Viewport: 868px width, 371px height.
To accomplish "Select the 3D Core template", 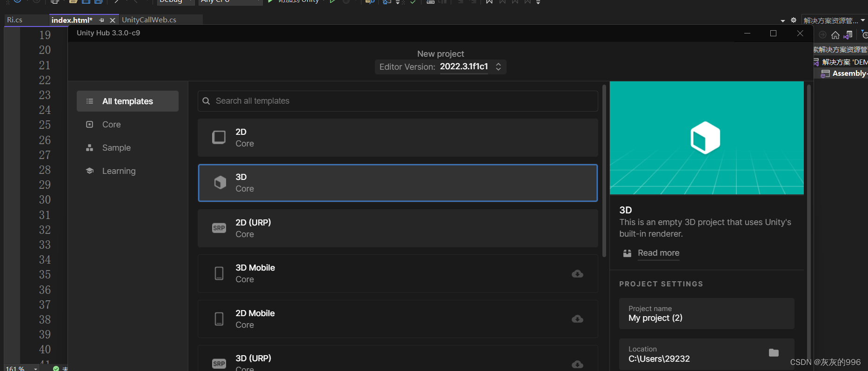I will point(398,183).
